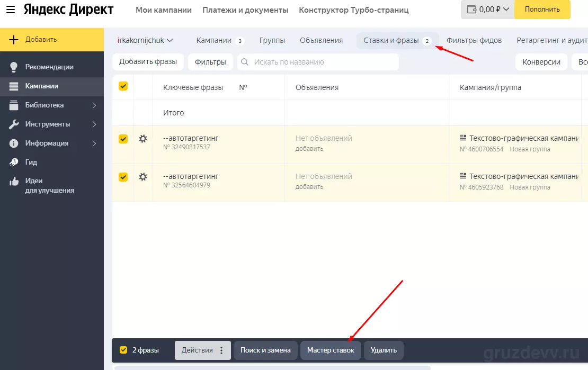
Task: Open Мои кампании in top navigation
Action: [x=164, y=10]
